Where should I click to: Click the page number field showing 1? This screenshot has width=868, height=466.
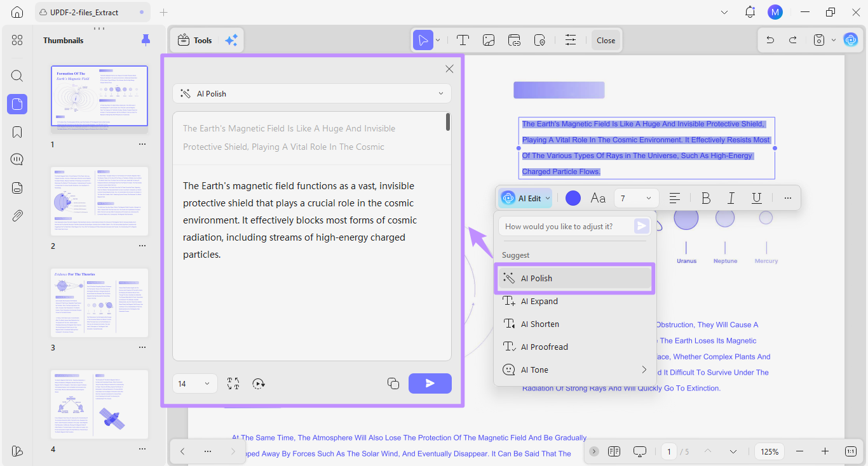[668, 451]
